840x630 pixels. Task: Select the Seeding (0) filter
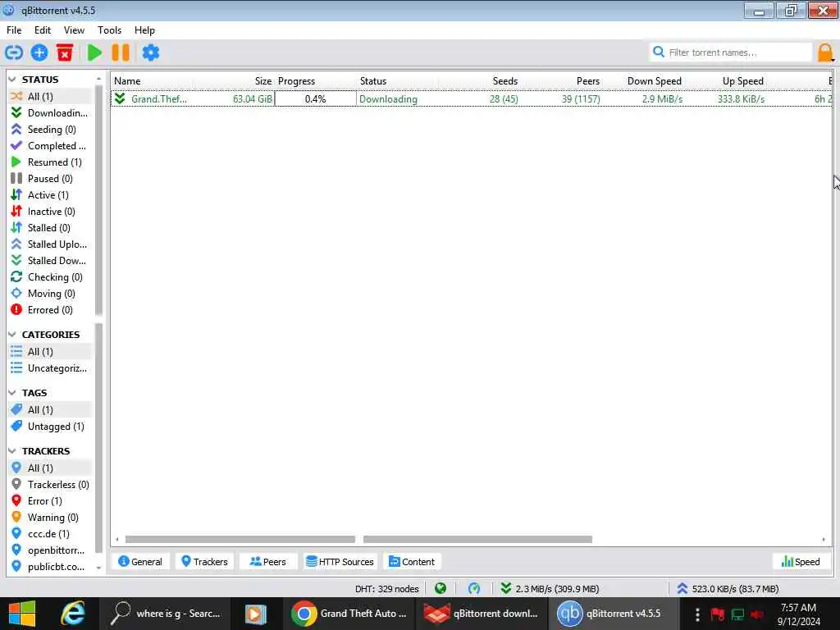(x=50, y=129)
